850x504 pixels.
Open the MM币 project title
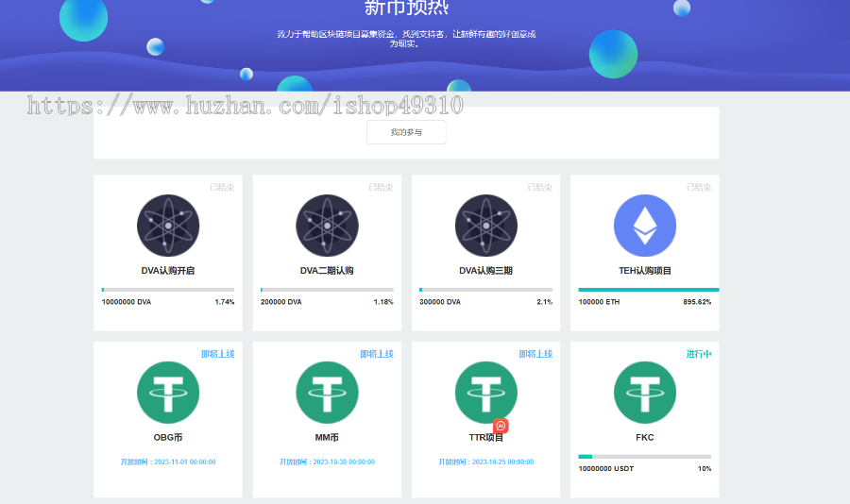pos(327,437)
